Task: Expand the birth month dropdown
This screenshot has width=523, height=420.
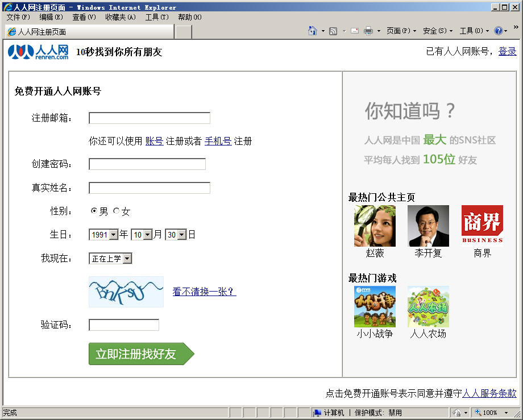Action: 142,234
